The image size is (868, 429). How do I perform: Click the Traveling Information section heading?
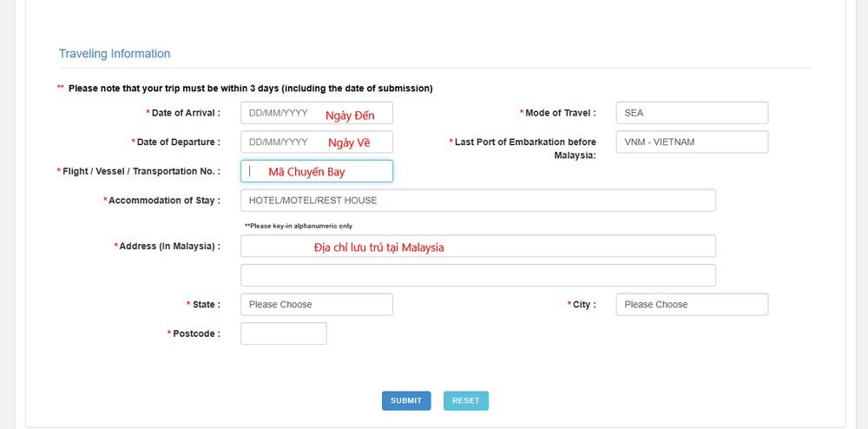click(x=115, y=54)
